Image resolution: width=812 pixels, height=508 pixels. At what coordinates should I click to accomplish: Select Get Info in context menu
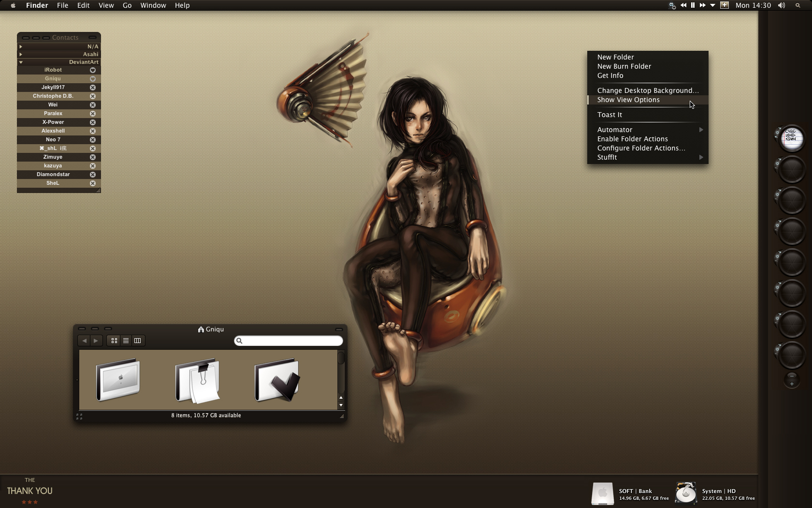click(648, 75)
